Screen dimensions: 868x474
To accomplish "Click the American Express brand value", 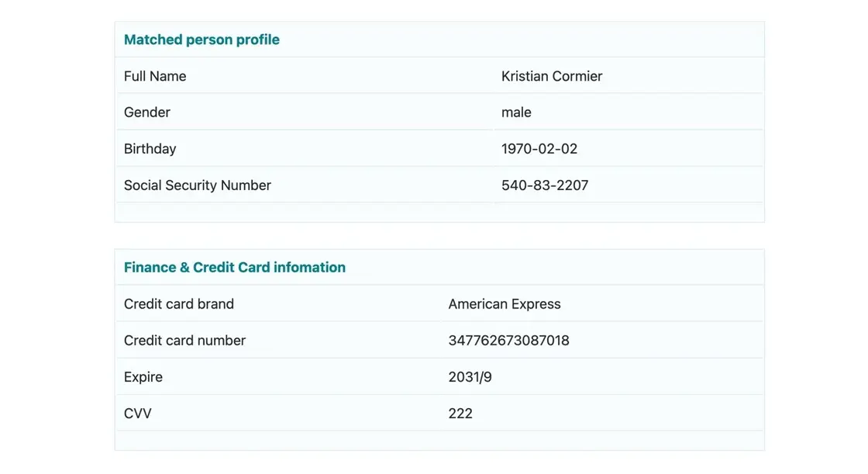I will click(x=505, y=304).
